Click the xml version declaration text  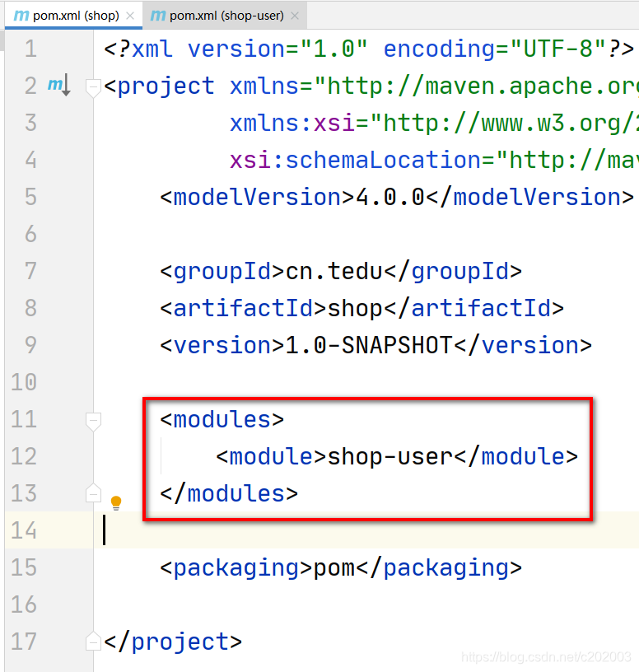[369, 49]
